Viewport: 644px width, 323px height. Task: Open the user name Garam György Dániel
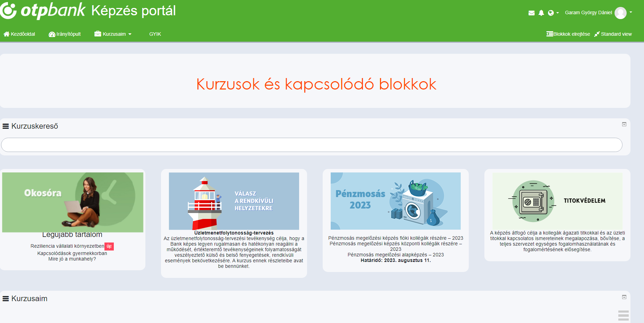pyautogui.click(x=588, y=12)
